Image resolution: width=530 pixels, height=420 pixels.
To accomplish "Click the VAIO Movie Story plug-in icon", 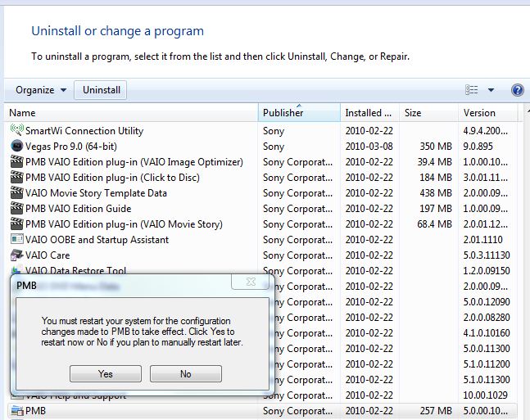I will tap(16, 224).
